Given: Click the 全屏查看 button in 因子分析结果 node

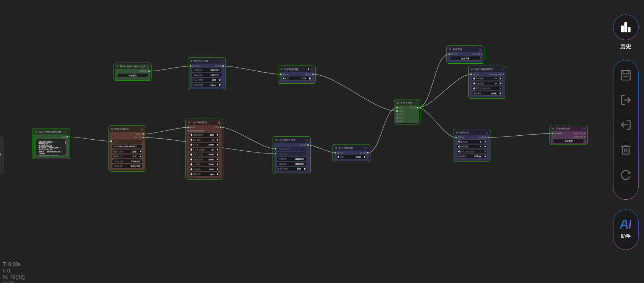Looking at the screenshot, I should point(568,141).
